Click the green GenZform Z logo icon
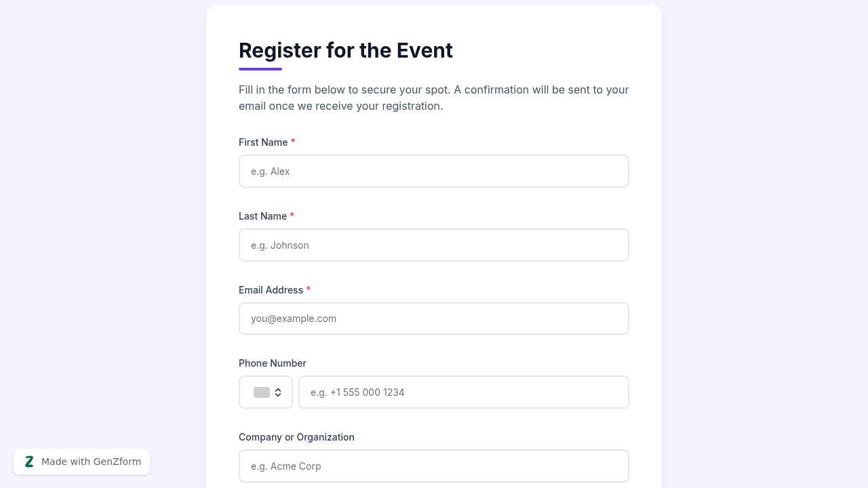This screenshot has height=488, width=868. pyautogui.click(x=29, y=461)
